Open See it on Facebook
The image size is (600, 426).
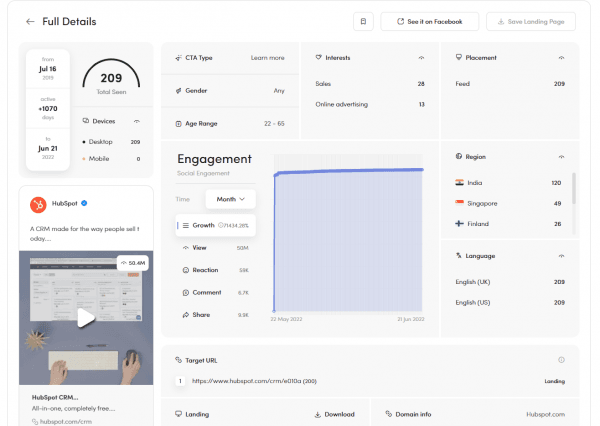429,21
